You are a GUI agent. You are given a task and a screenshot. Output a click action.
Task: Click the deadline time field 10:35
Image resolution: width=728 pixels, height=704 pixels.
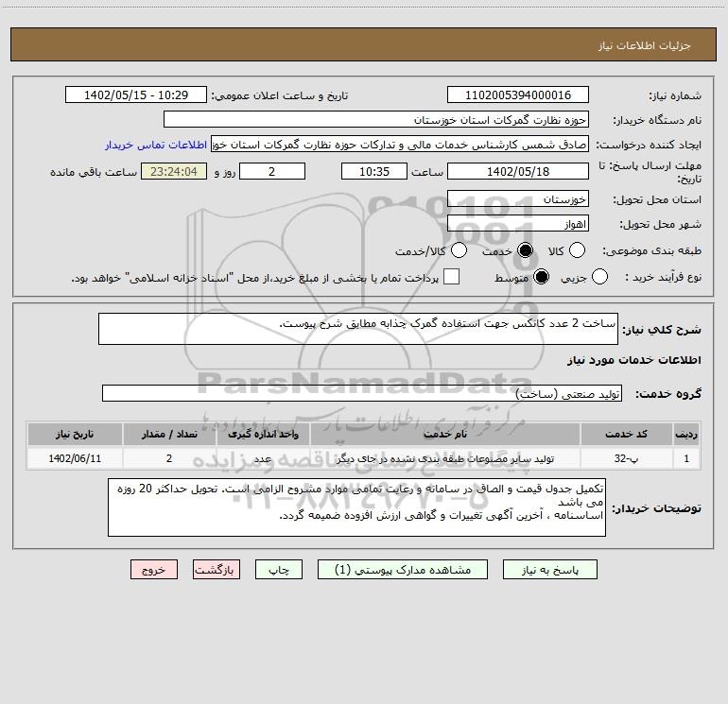click(374, 171)
